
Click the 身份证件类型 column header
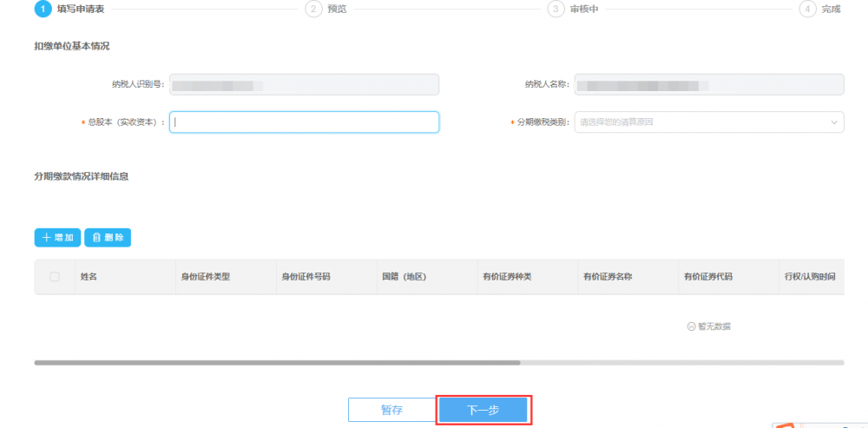[205, 277]
